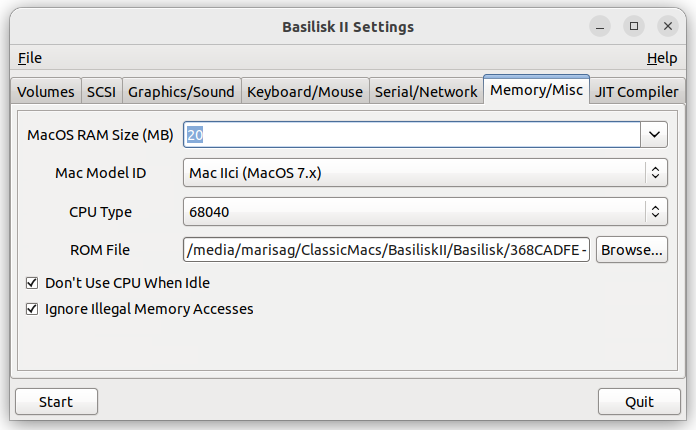This screenshot has height=430, width=696.
Task: Open the Mac Model ID selector
Action: click(425, 173)
